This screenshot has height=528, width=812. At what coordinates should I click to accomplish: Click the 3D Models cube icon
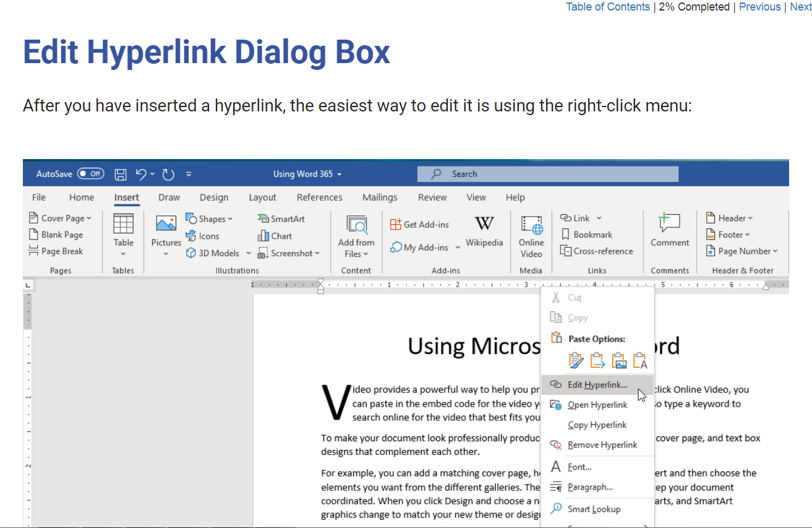coord(191,253)
